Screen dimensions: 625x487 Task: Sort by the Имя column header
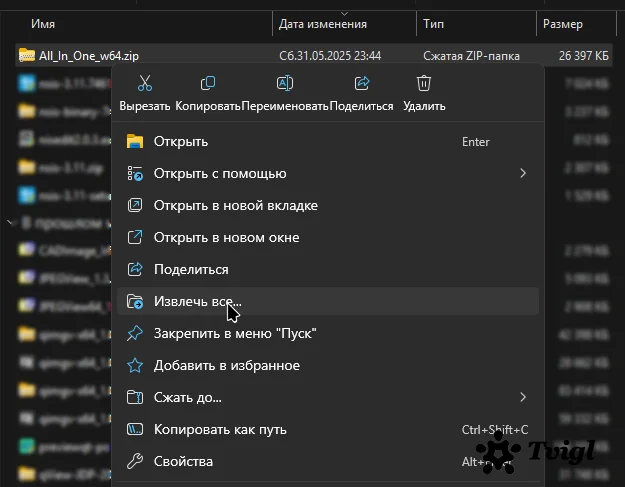point(43,23)
